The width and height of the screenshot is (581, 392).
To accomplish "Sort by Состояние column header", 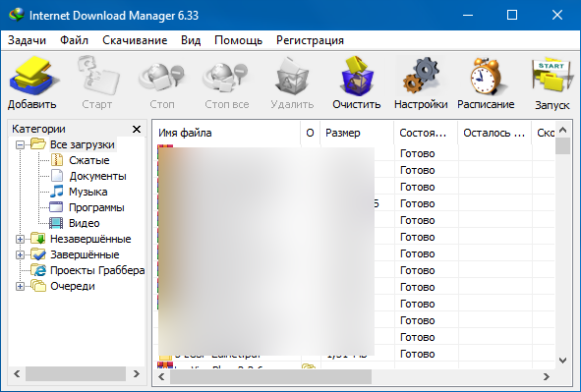I will (x=426, y=133).
